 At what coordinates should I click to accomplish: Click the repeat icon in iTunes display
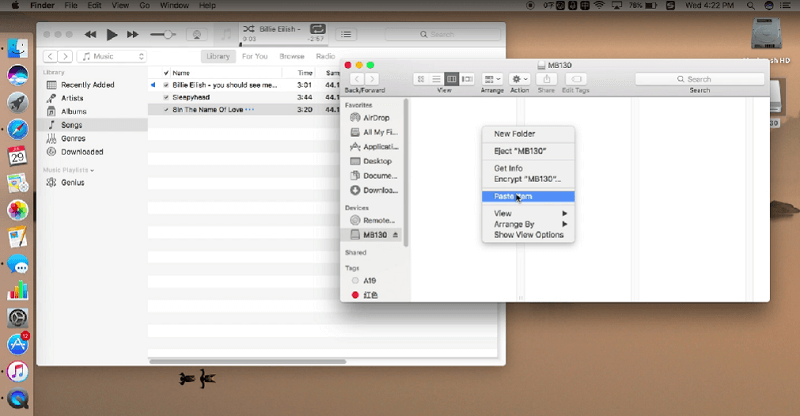point(317,30)
